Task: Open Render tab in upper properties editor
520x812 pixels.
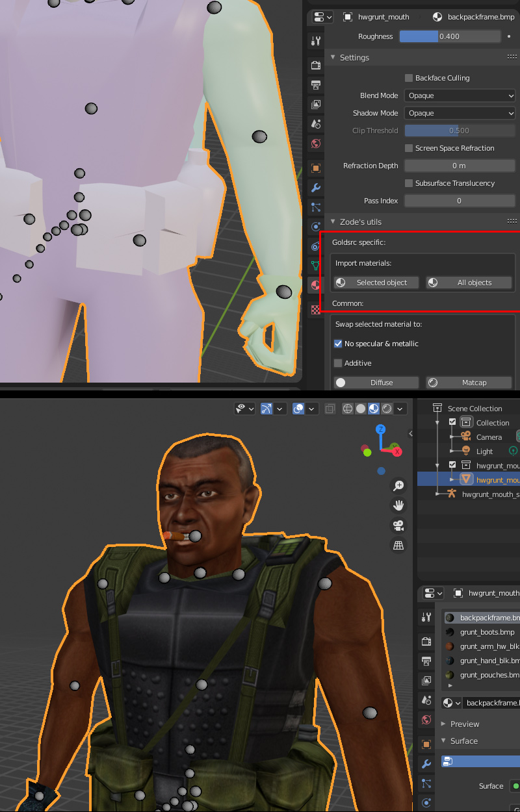Action: [x=316, y=65]
